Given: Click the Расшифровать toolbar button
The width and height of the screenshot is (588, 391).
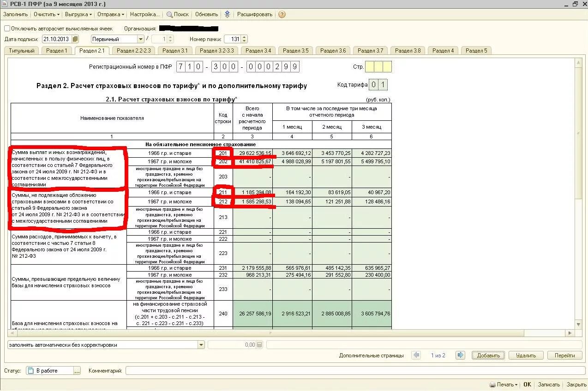Looking at the screenshot, I should pos(255,14).
